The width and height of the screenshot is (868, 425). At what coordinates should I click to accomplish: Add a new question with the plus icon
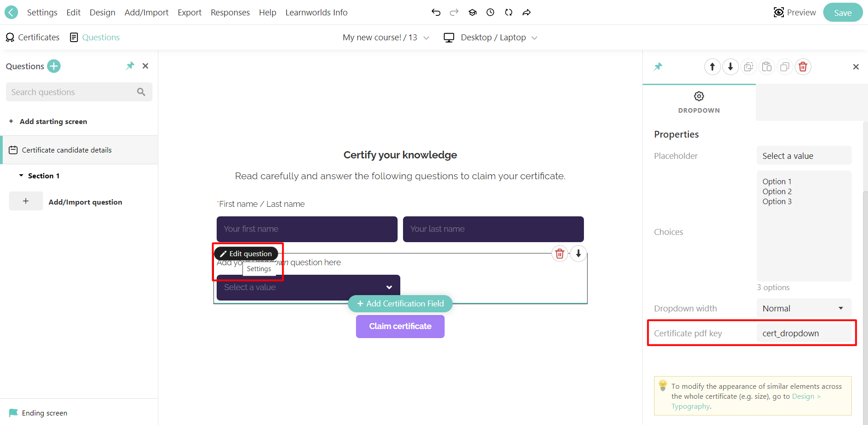tap(53, 66)
